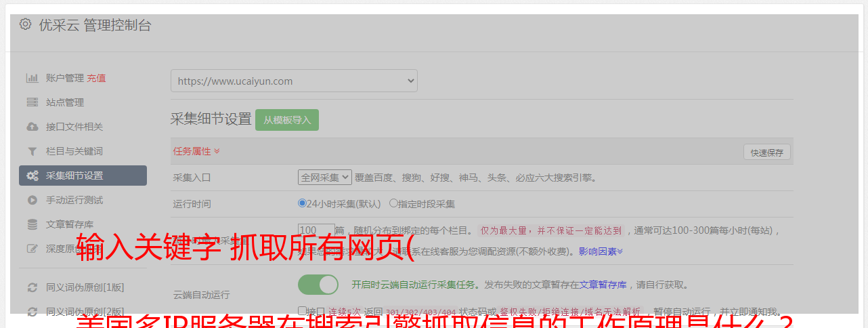Screen dimensions: 868x328
Task: Click the 采集细节设置 heading text
Action: tap(211, 119)
